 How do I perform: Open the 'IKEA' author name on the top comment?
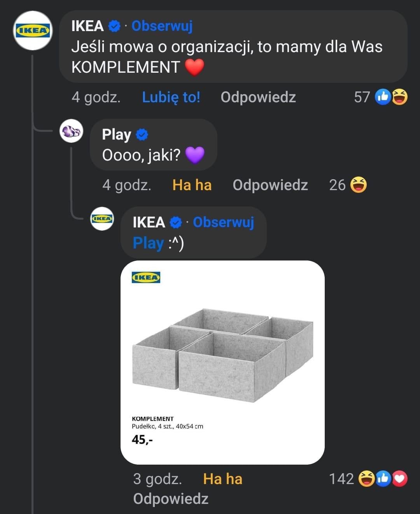point(87,26)
